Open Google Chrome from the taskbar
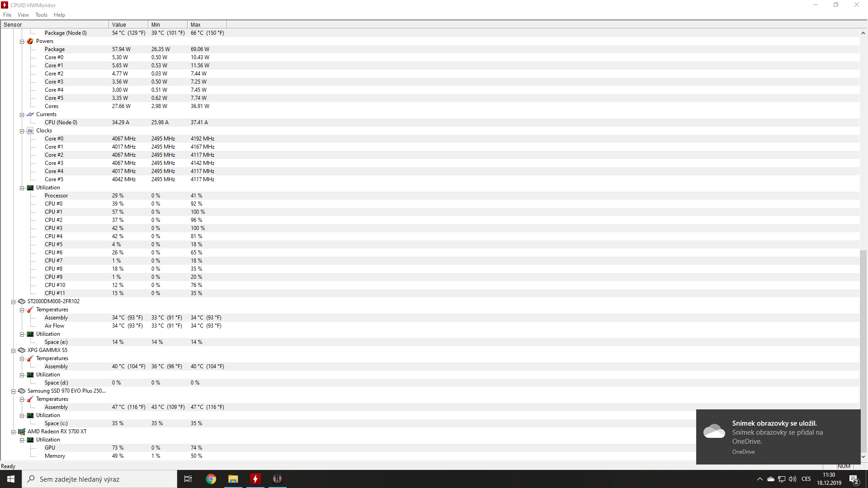868x488 pixels. click(x=211, y=479)
